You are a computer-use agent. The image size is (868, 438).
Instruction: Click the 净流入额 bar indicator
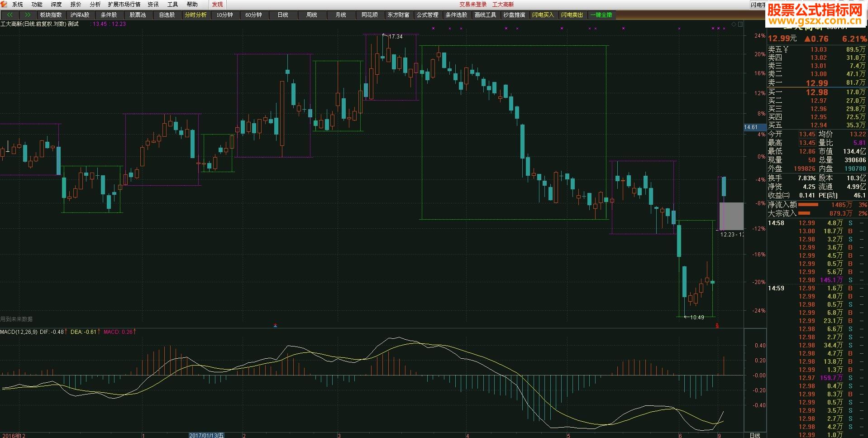point(808,205)
